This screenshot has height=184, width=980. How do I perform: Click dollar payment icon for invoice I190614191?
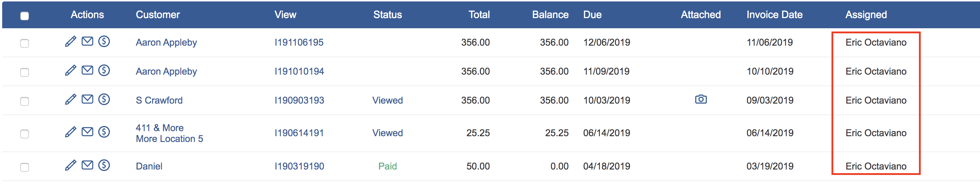104,132
